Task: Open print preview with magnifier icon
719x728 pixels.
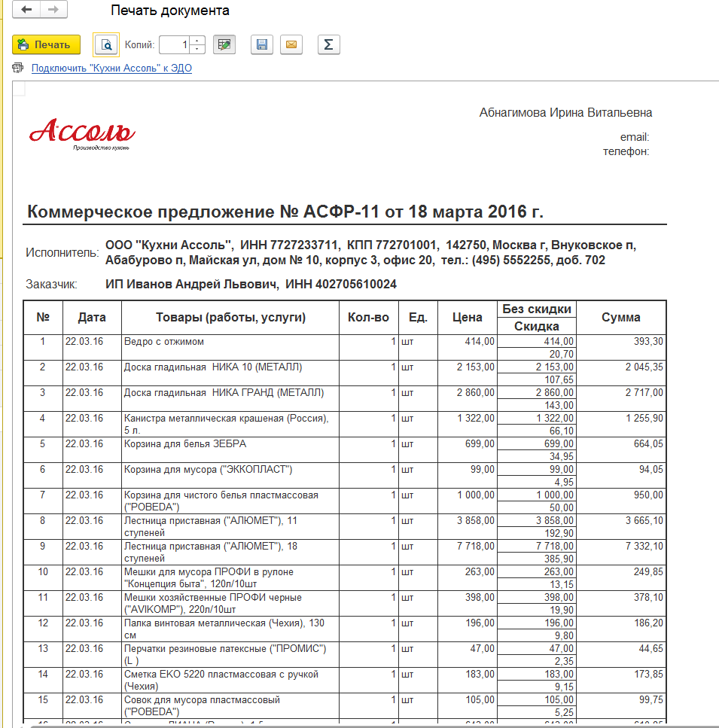Action: point(106,45)
